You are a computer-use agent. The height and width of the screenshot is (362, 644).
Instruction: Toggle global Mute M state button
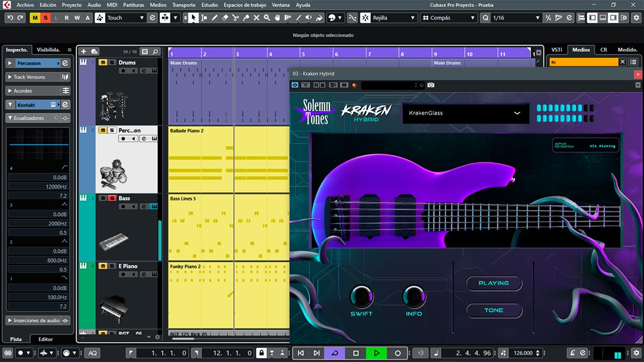pos(35,18)
